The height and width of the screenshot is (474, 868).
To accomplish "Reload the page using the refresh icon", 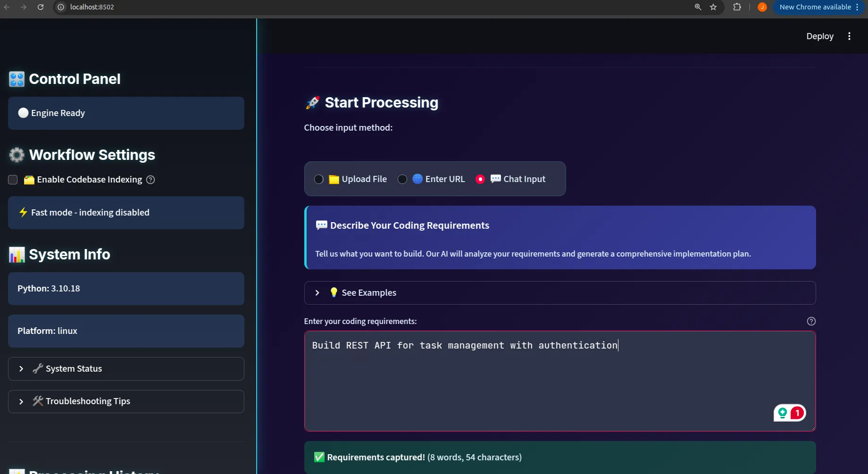I will point(41,7).
